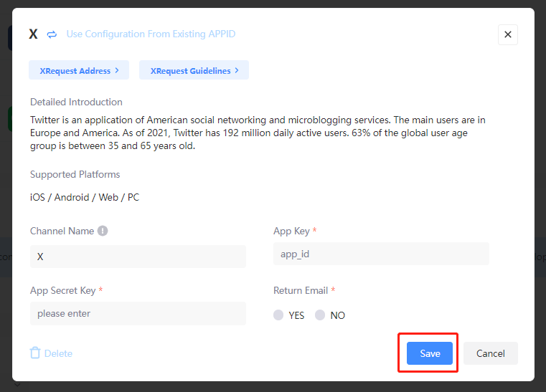
Task: Open the XRequest Guidelines link
Action: (190, 71)
